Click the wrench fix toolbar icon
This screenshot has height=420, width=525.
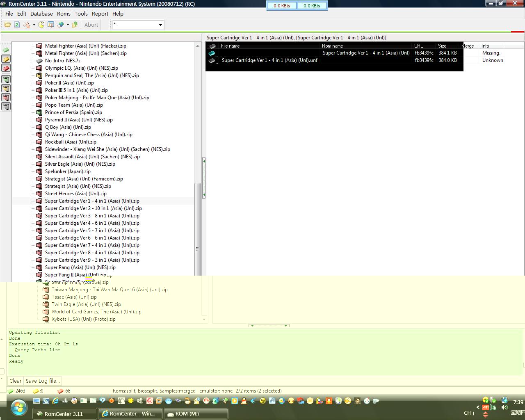tap(27, 25)
